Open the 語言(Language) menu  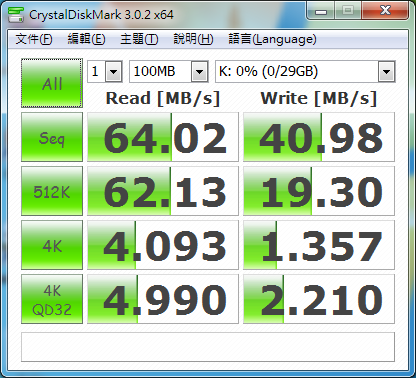point(272,39)
